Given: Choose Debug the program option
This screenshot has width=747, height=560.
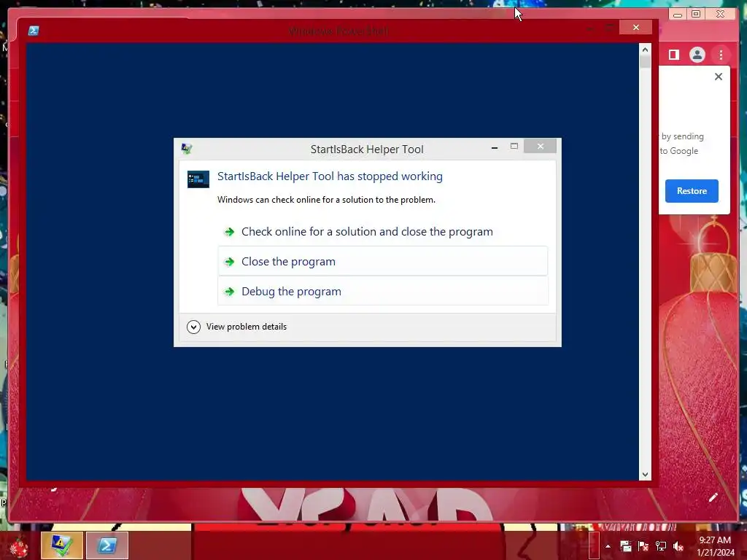Looking at the screenshot, I should tap(383, 292).
